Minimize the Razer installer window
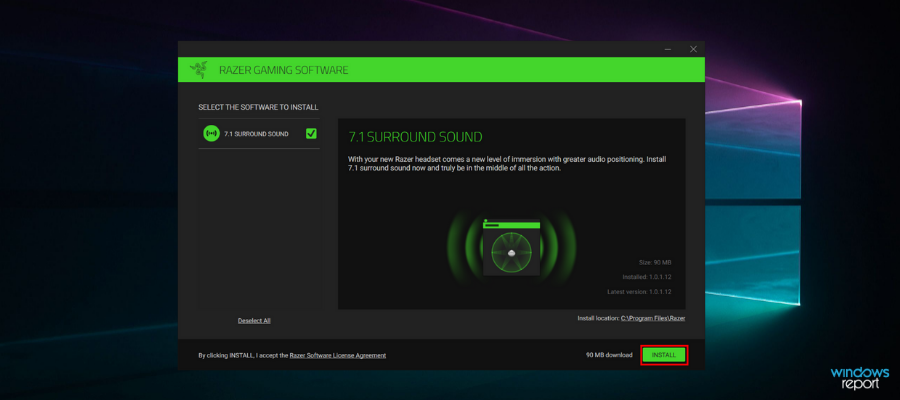Viewport: 900px width, 400px height. point(668,49)
